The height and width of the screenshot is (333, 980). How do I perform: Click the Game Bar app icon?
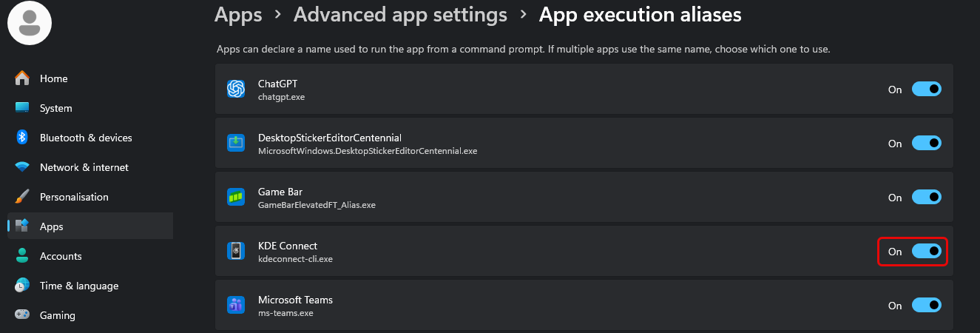(x=236, y=197)
